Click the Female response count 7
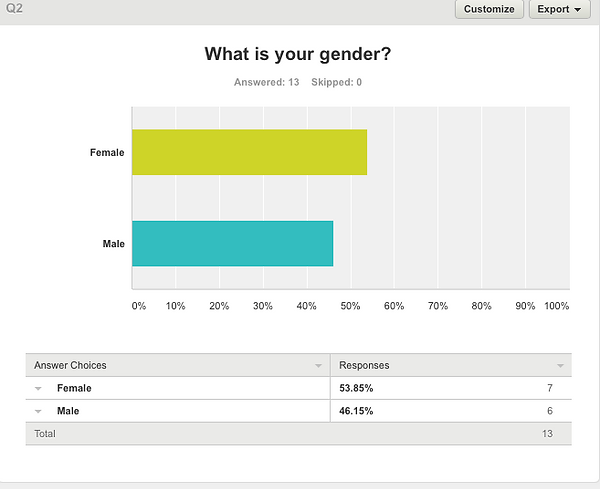600x489 pixels. click(550, 388)
